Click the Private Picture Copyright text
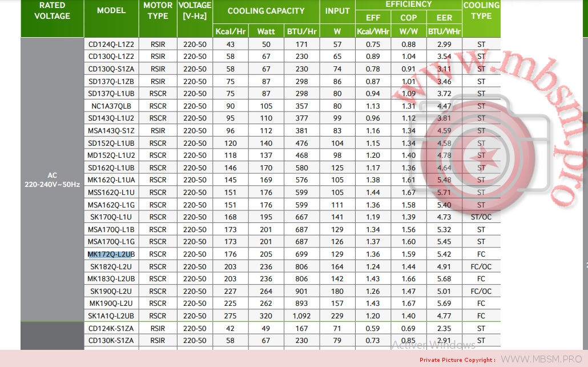The image size is (588, 367). point(457,360)
